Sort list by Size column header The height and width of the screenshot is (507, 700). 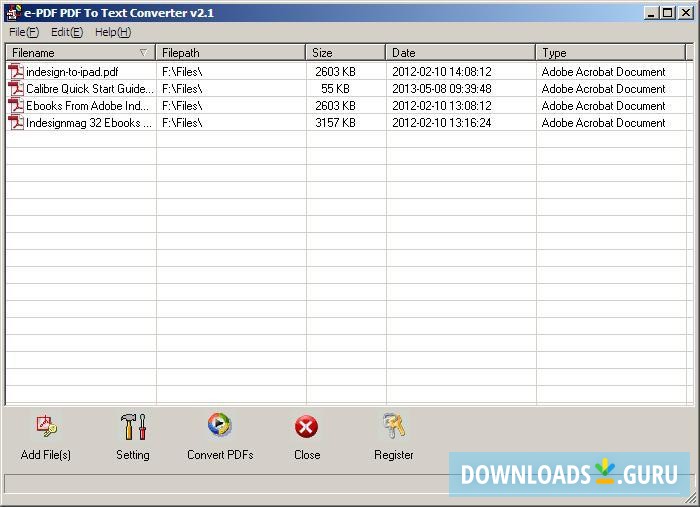(346, 53)
